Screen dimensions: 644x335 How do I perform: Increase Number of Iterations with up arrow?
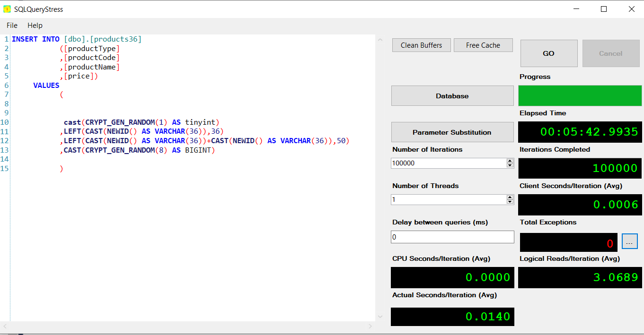(510, 161)
